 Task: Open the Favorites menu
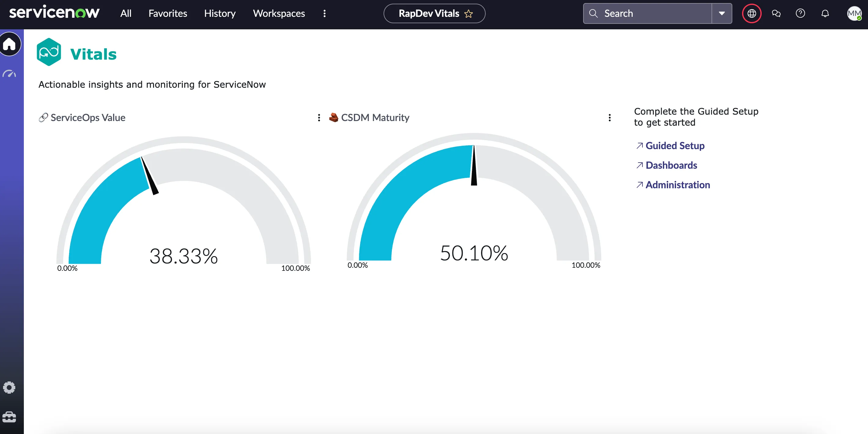(x=168, y=13)
